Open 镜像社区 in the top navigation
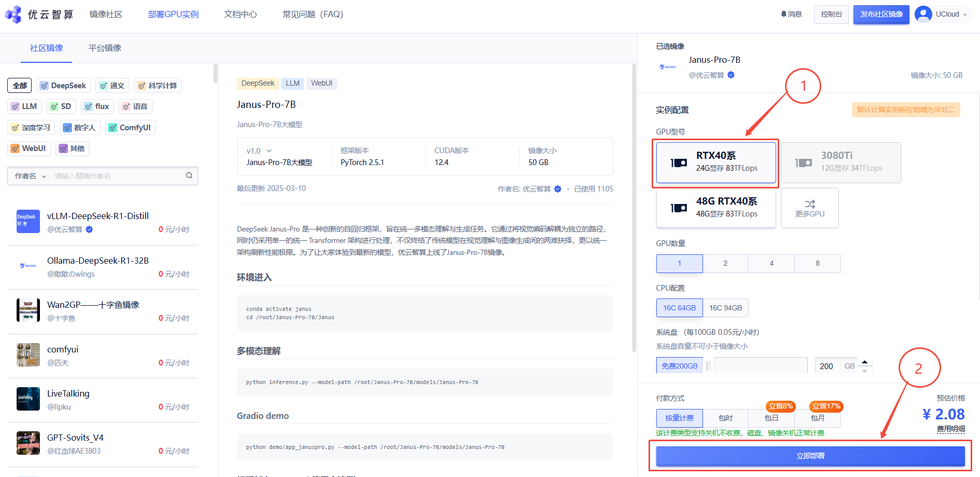The width and height of the screenshot is (980, 477). point(106,14)
